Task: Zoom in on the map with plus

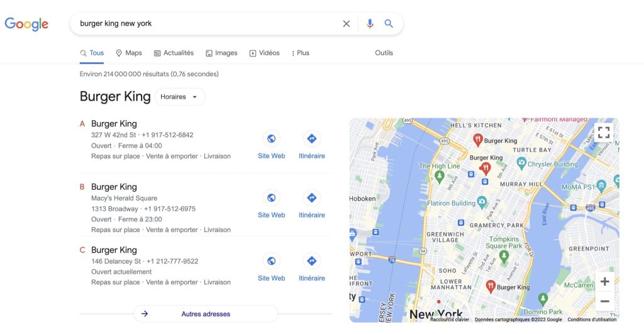Action: [x=604, y=281]
